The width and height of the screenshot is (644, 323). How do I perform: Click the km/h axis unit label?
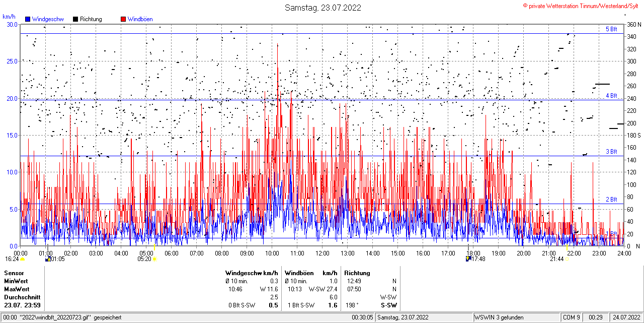pyautogui.click(x=9, y=17)
